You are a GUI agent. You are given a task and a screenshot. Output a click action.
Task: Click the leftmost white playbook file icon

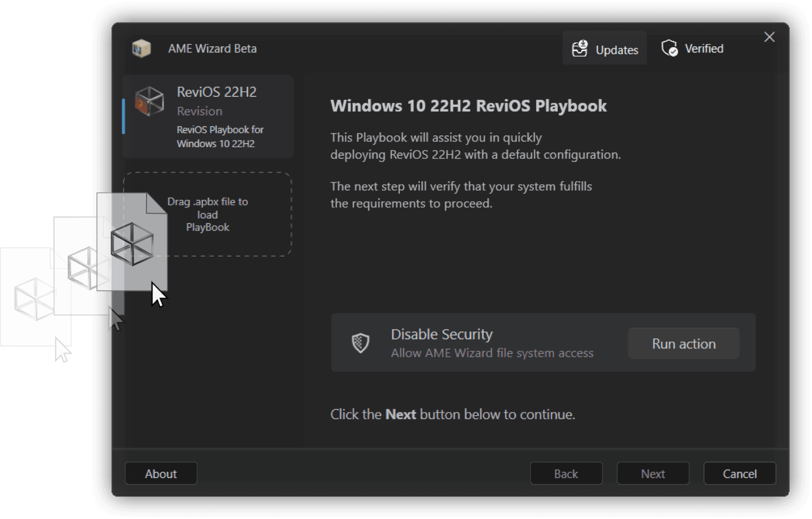33,298
